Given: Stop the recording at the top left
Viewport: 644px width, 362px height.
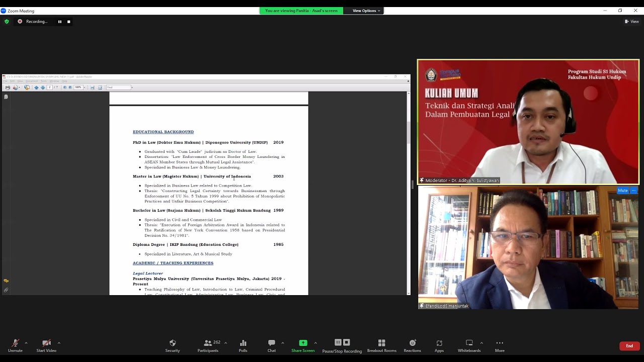Looking at the screenshot, I should point(69,22).
